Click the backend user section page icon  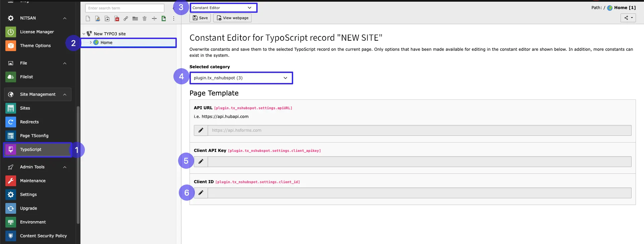tap(98, 19)
